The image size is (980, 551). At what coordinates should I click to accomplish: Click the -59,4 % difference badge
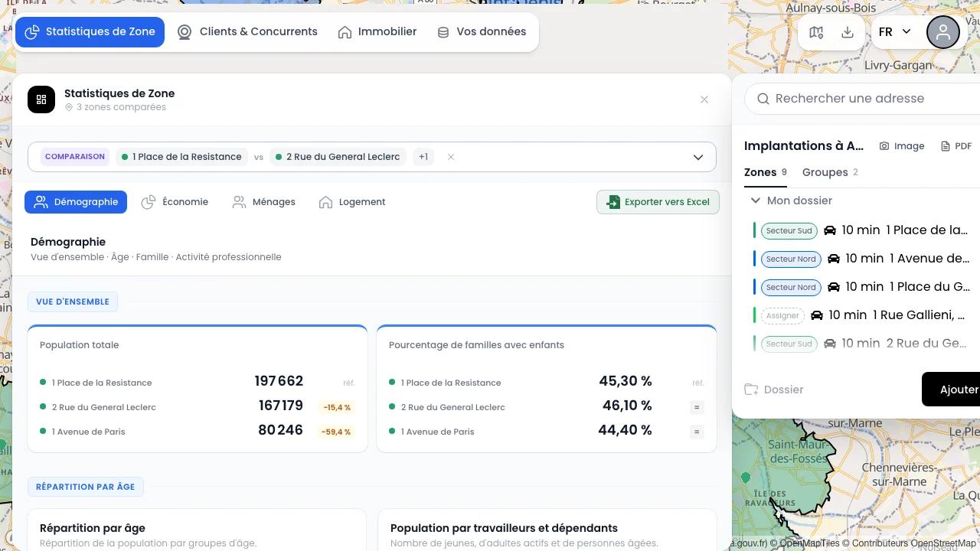coord(337,432)
